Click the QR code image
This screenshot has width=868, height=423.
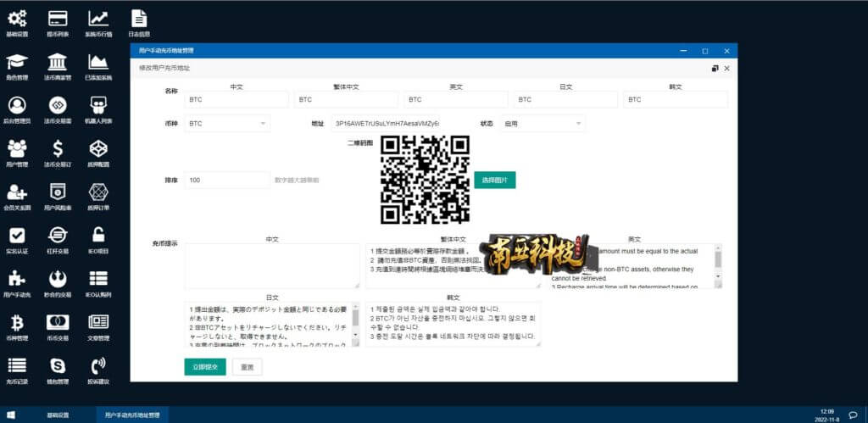click(x=426, y=180)
